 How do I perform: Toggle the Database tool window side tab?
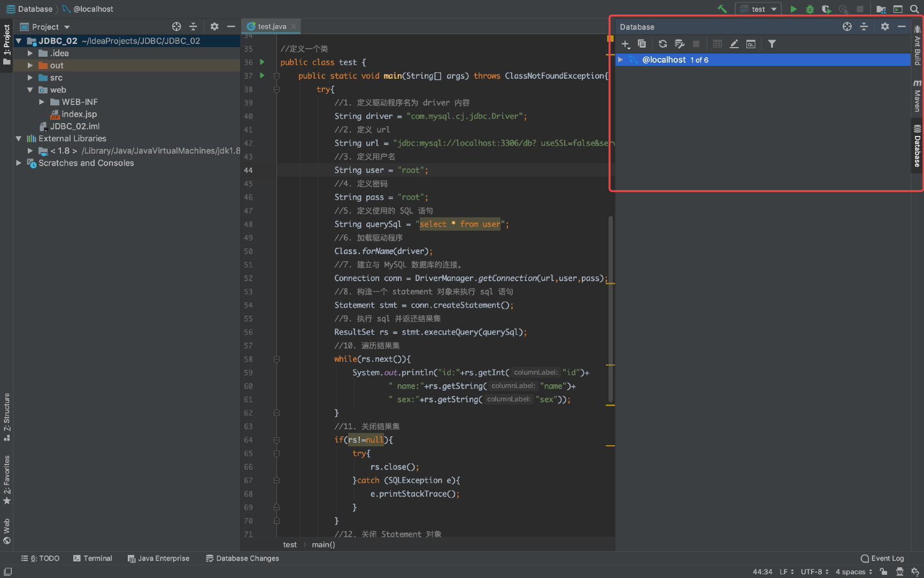pos(917,147)
